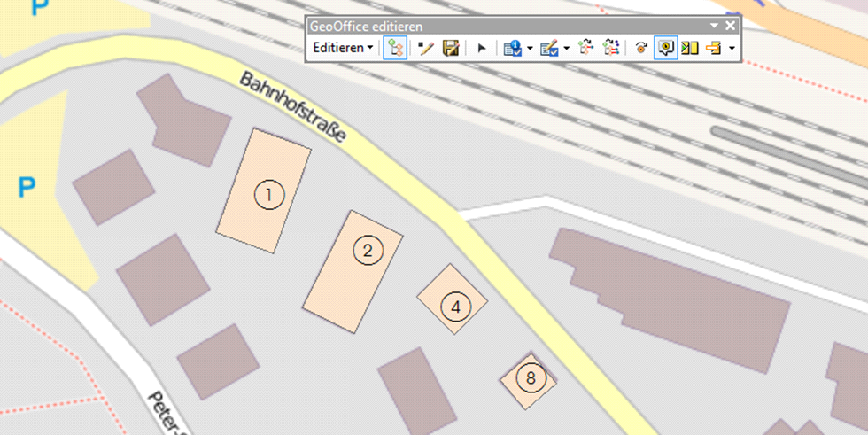
Task: Click the second node-tree structure icon
Action: pos(610,48)
